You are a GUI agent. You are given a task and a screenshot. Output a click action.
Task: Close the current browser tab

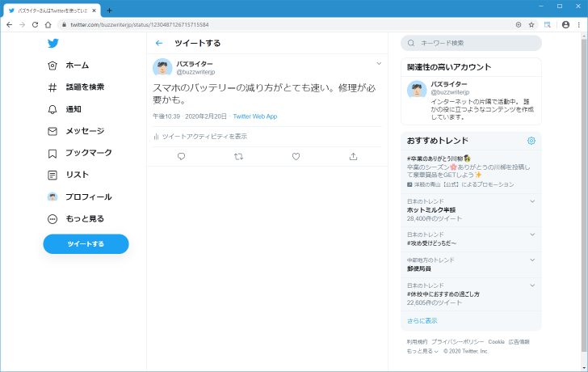point(94,11)
